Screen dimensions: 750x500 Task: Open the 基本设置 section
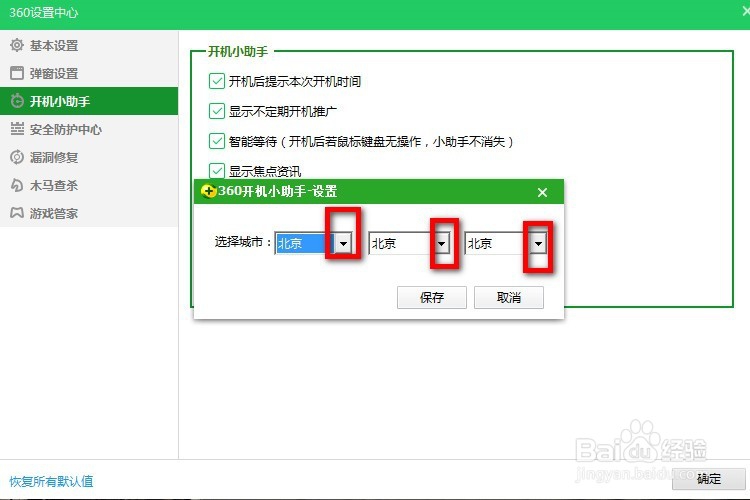pyautogui.click(x=89, y=45)
